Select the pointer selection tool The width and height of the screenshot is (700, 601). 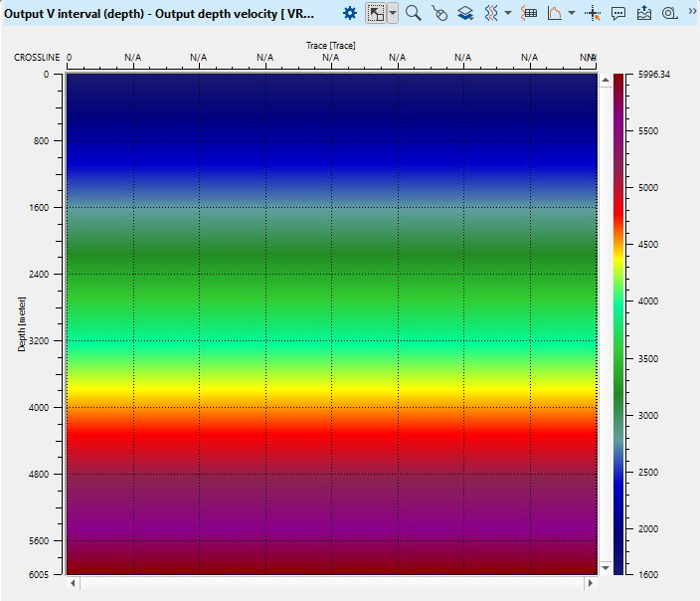376,13
